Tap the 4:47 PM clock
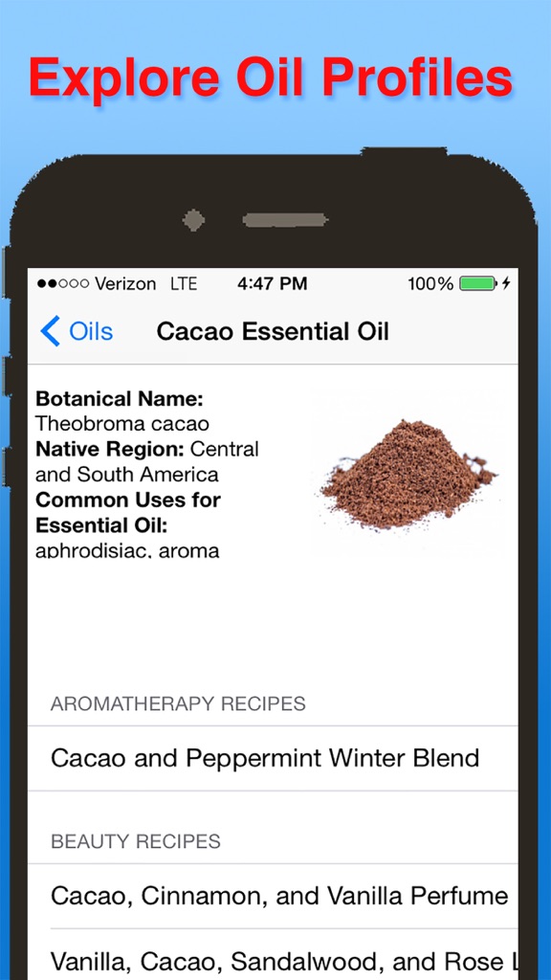 tap(273, 283)
